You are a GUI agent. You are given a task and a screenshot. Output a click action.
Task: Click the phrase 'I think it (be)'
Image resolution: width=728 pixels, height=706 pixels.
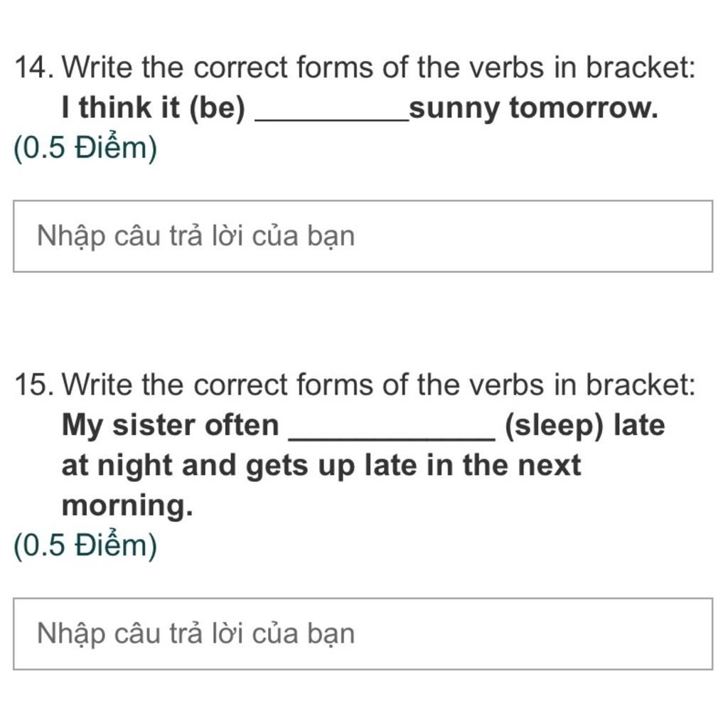point(154,109)
